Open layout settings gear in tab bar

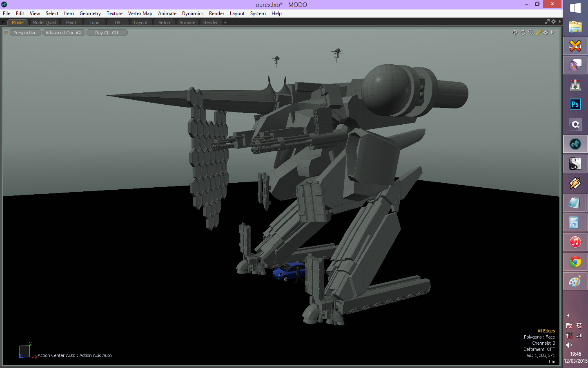(554, 22)
